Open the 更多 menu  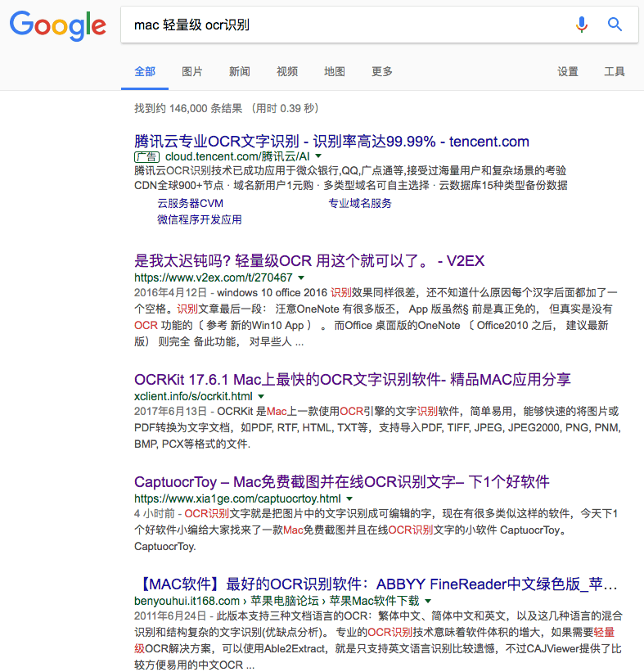pos(382,71)
